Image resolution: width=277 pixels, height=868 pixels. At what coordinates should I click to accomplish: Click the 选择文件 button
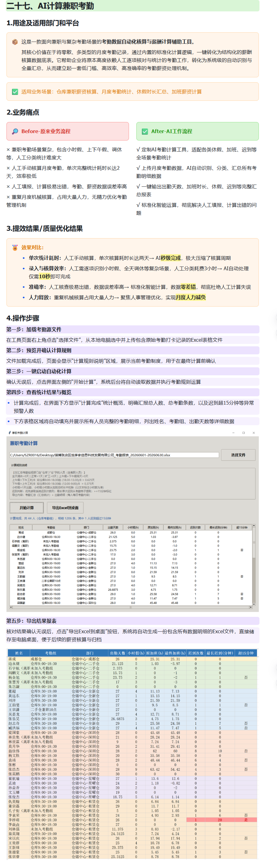pos(238,455)
